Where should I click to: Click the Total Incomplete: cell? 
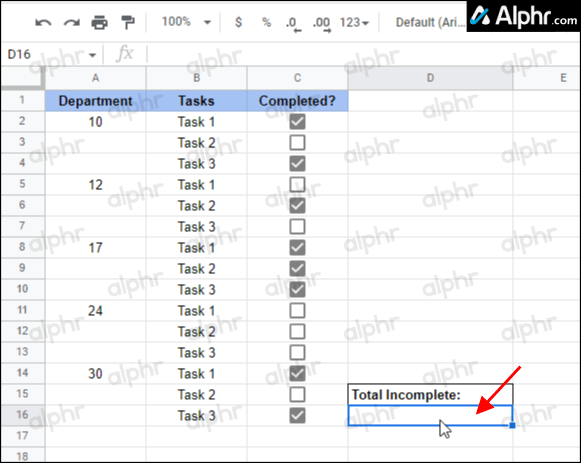(430, 394)
